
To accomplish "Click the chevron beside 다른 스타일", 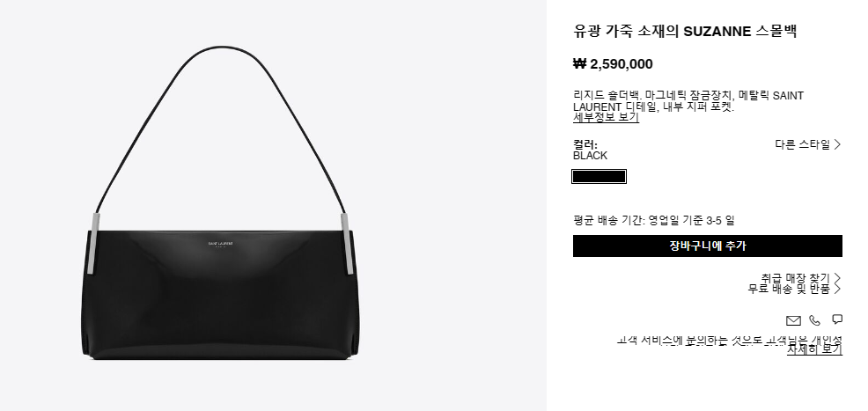I will 837,144.
